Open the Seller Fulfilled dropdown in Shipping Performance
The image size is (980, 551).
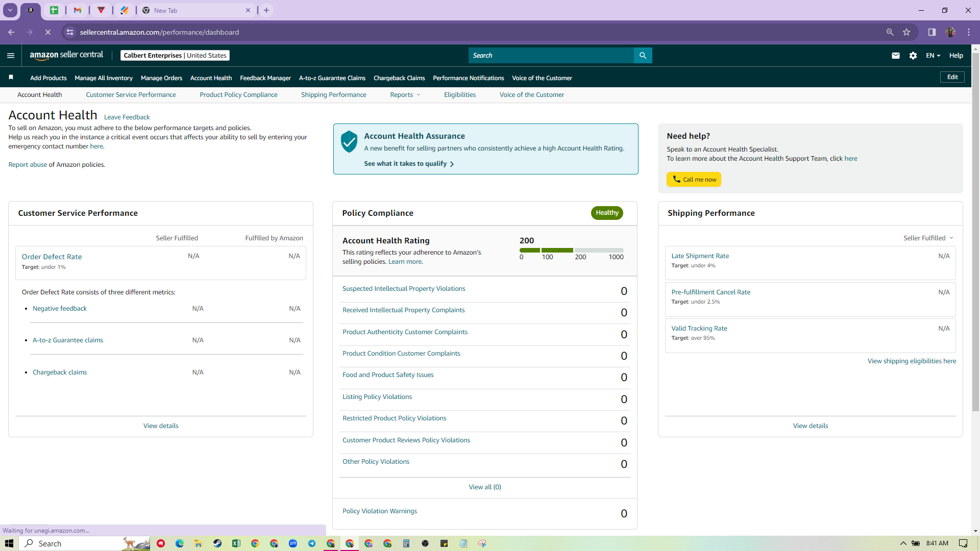point(928,238)
